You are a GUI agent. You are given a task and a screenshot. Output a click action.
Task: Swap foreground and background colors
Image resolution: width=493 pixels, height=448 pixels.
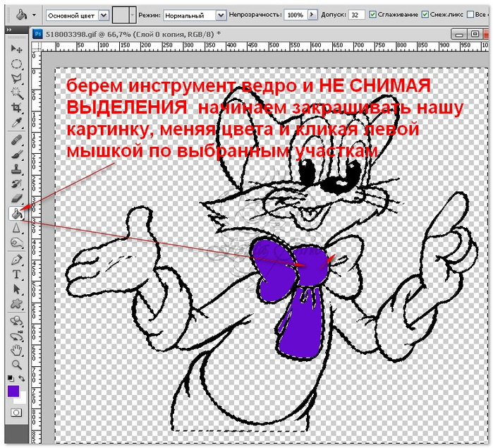pyautogui.click(x=22, y=378)
